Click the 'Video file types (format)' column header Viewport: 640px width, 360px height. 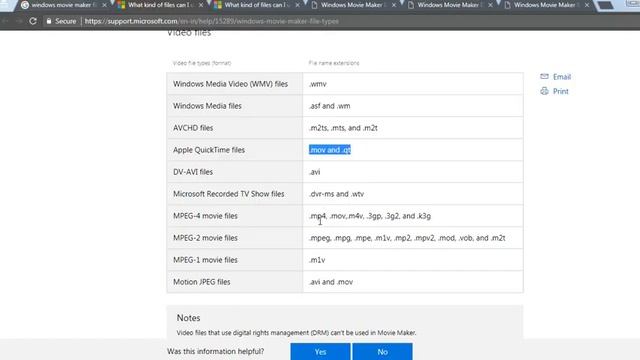click(x=202, y=63)
